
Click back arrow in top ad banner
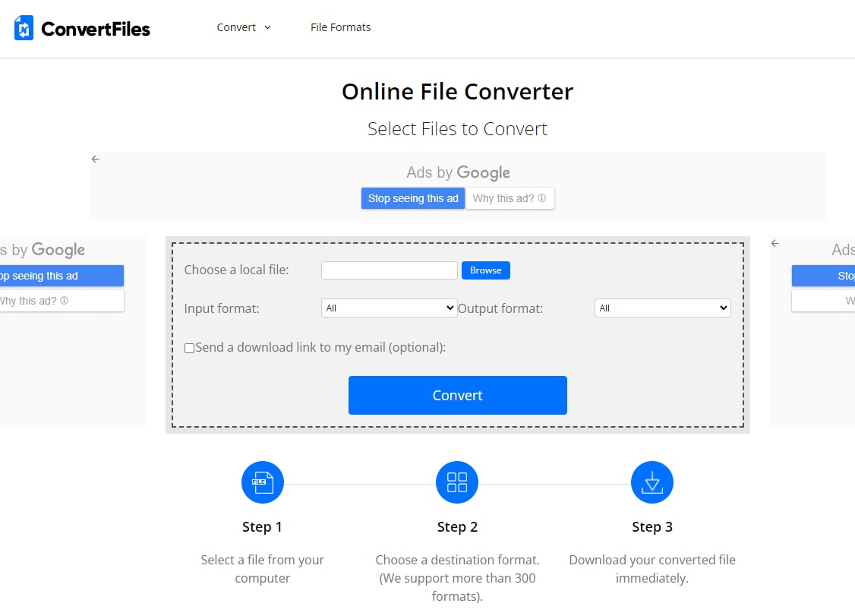click(96, 159)
